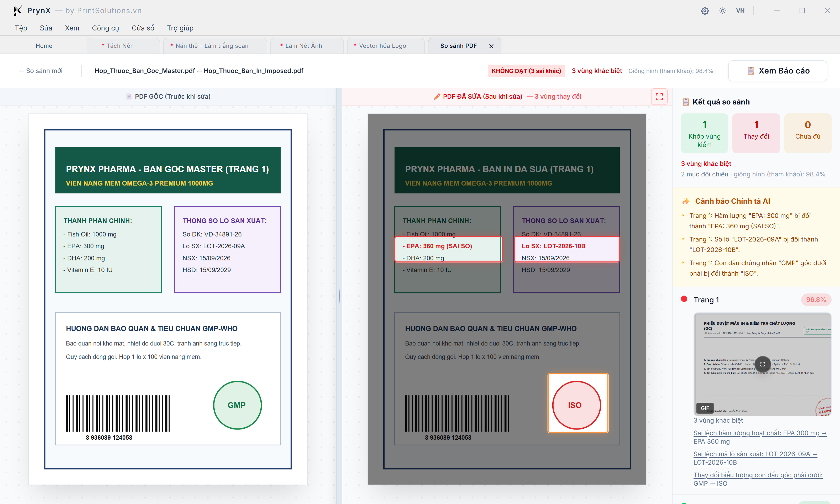Close the So sánh PDF tab
The height and width of the screenshot is (504, 840).
point(491,46)
